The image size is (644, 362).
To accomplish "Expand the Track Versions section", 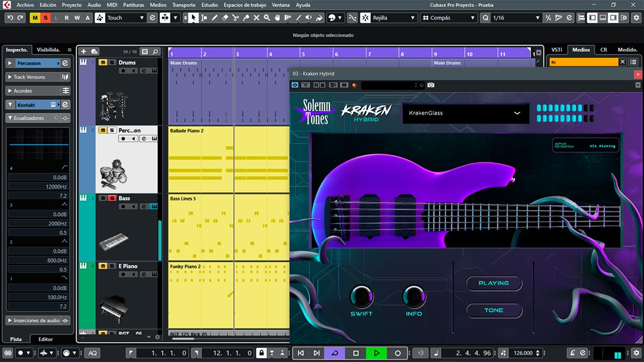I will click(10, 77).
